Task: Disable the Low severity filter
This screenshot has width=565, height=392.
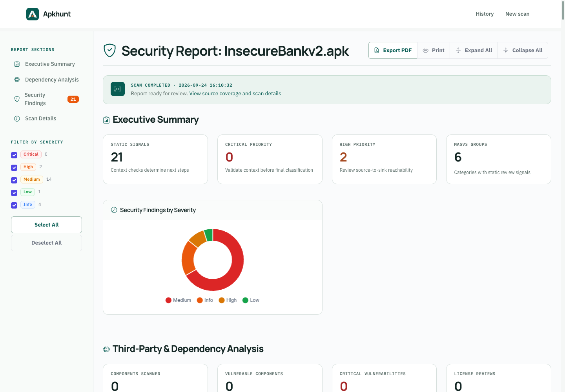Action: tap(14, 192)
